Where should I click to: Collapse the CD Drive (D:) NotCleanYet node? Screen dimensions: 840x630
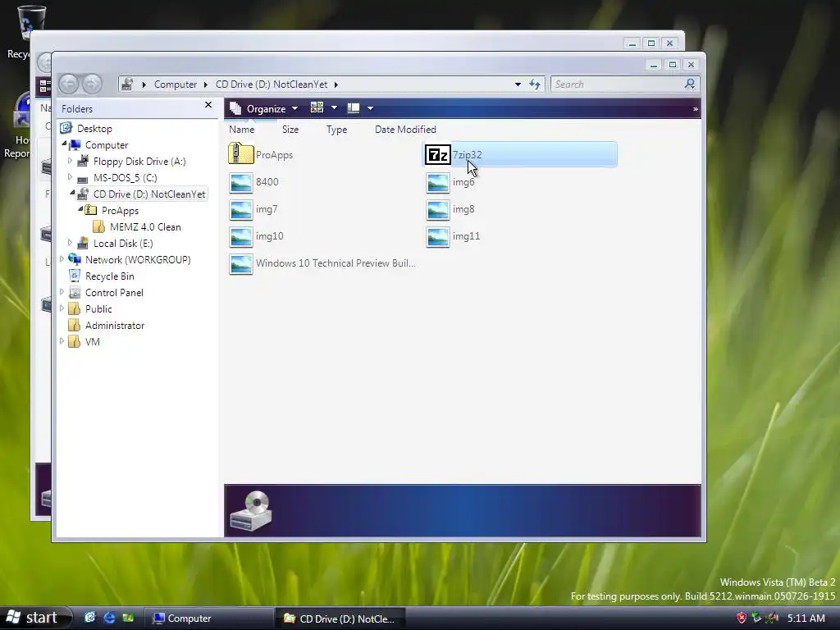(72, 193)
